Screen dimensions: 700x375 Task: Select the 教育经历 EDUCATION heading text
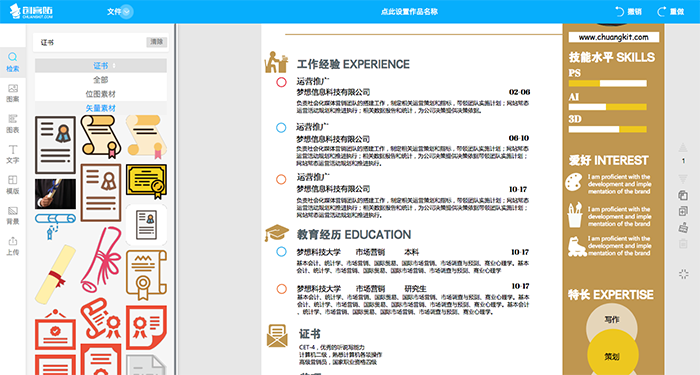[x=354, y=234]
